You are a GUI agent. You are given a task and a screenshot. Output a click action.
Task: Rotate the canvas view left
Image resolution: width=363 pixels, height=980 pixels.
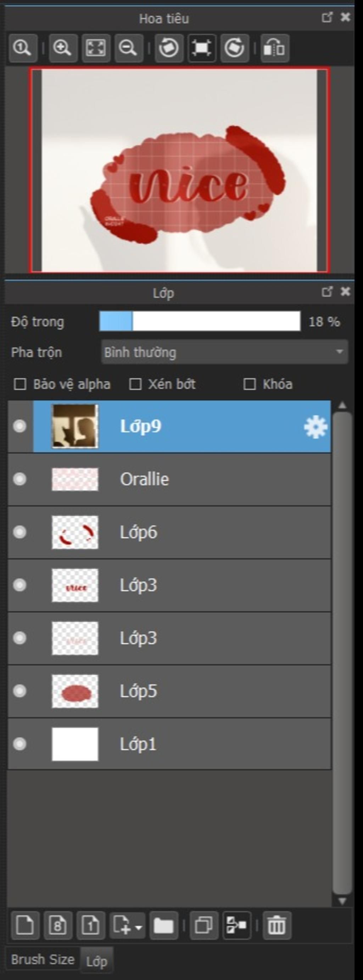(169, 48)
